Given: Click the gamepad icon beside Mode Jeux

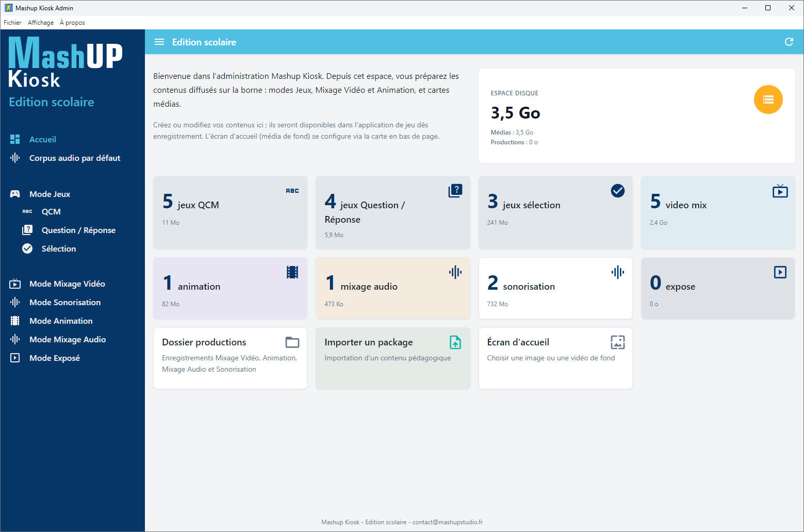Looking at the screenshot, I should pyautogui.click(x=15, y=194).
